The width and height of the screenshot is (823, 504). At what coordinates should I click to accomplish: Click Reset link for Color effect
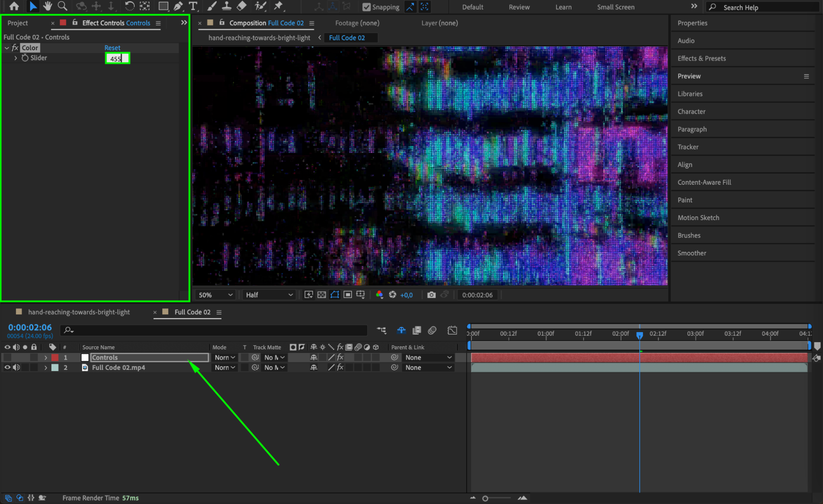[x=112, y=48]
